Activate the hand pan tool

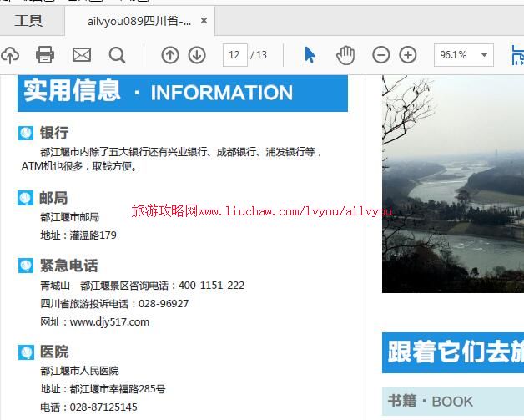[x=345, y=55]
